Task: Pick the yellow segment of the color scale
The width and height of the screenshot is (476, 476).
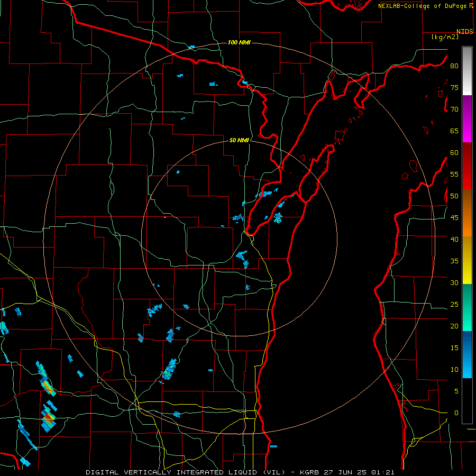Action: 467,260
